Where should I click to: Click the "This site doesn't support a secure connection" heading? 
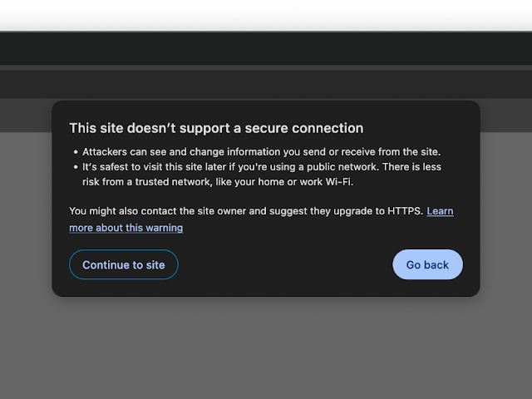216,128
